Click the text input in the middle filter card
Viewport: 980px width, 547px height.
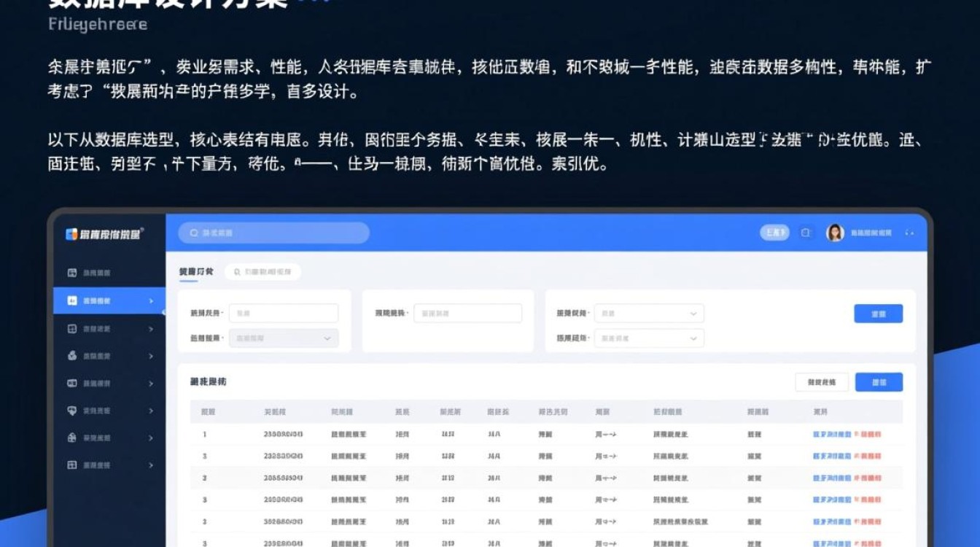click(467, 313)
